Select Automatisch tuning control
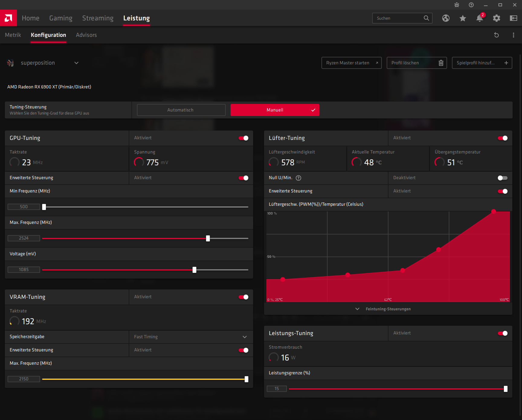 pyautogui.click(x=181, y=110)
